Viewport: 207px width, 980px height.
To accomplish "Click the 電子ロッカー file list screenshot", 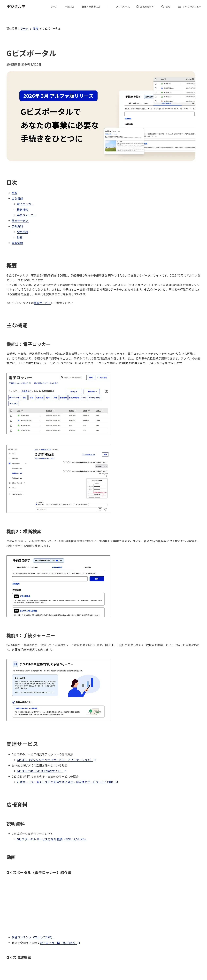I will (59, 403).
